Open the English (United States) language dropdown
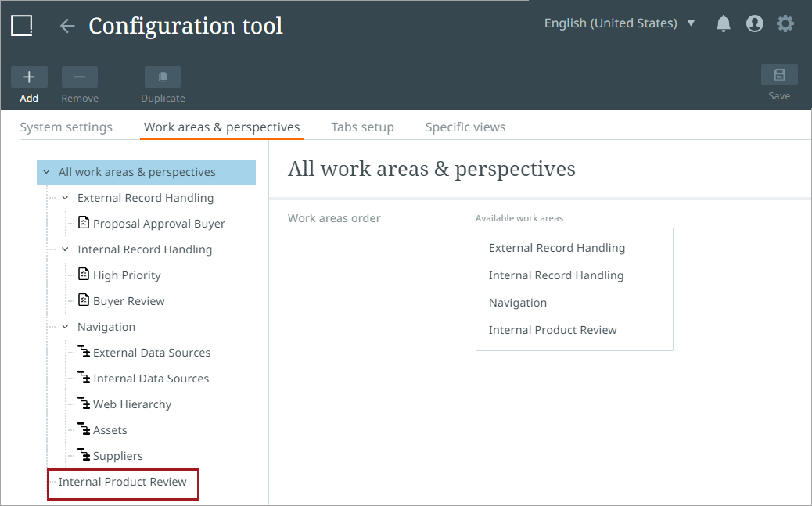 click(x=620, y=23)
